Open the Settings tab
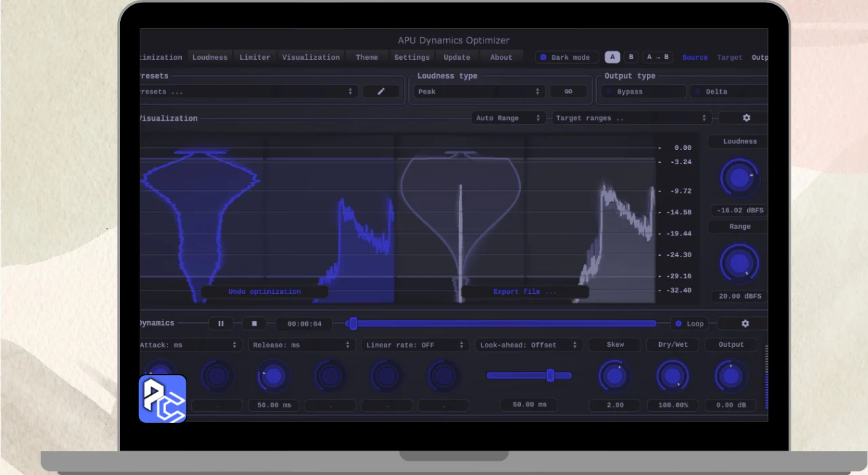The width and height of the screenshot is (868, 475). [412, 58]
